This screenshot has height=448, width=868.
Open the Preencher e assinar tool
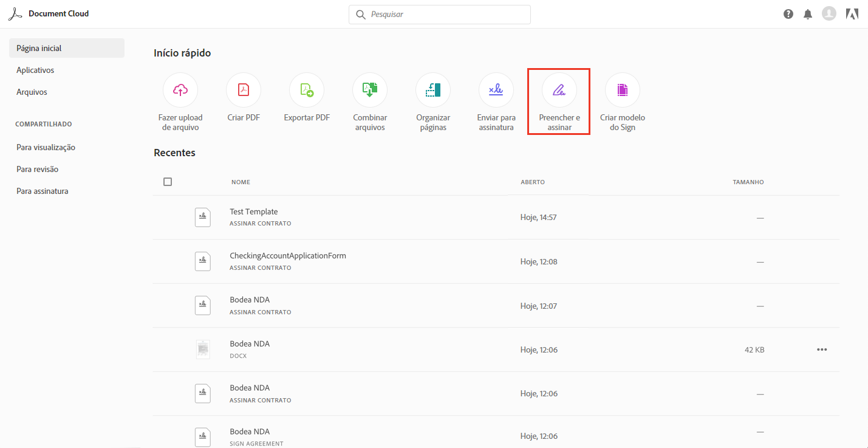(559, 90)
